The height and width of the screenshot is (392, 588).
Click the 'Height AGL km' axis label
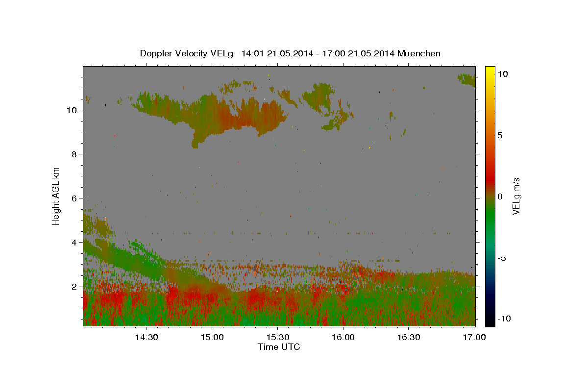56,196
